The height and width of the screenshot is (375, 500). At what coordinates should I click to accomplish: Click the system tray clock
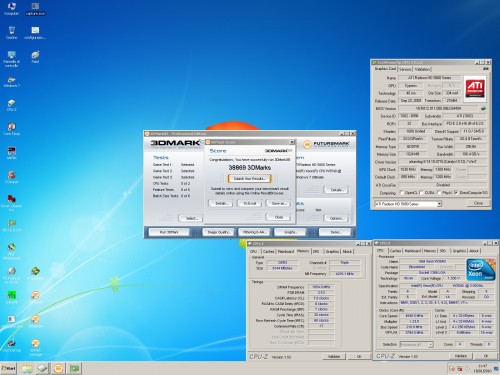482,368
